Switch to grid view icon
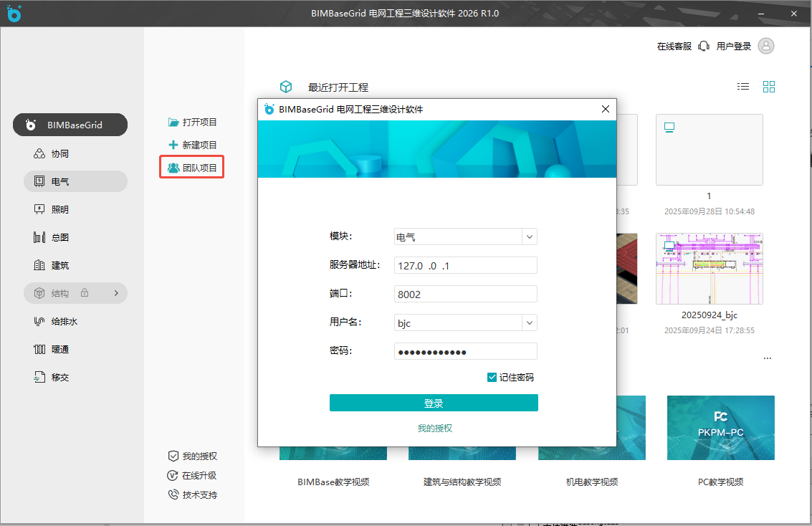The height and width of the screenshot is (526, 812). (x=769, y=87)
